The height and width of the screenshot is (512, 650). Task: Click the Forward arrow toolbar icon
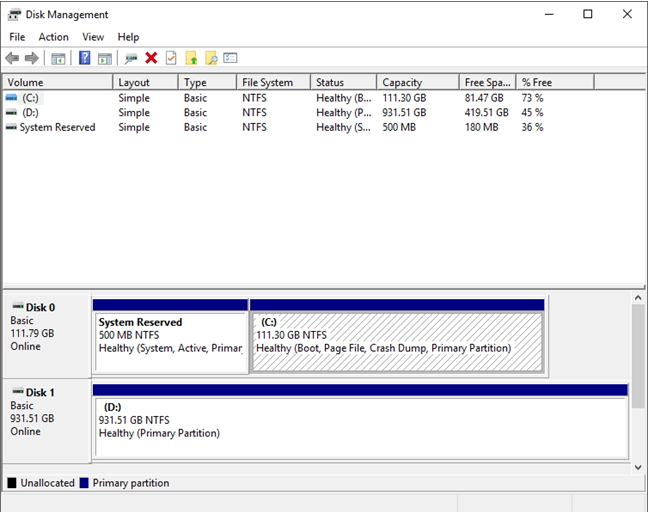[32, 58]
